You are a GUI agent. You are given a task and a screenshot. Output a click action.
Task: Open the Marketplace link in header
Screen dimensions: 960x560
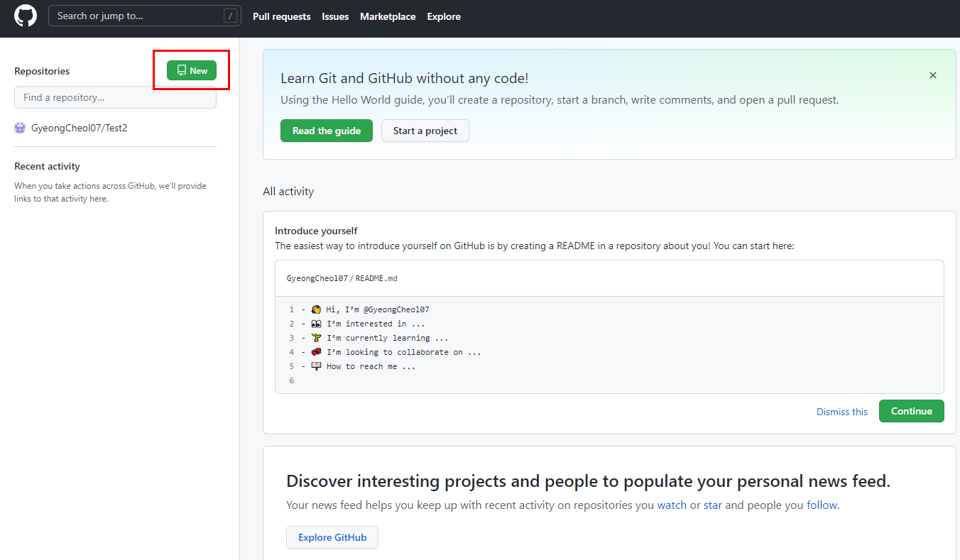pos(388,16)
